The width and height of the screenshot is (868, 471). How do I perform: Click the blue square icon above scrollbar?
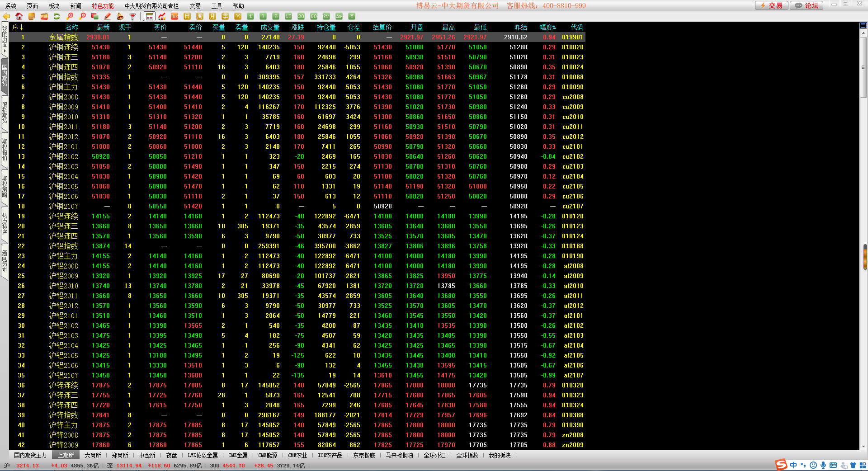[x=863, y=26]
